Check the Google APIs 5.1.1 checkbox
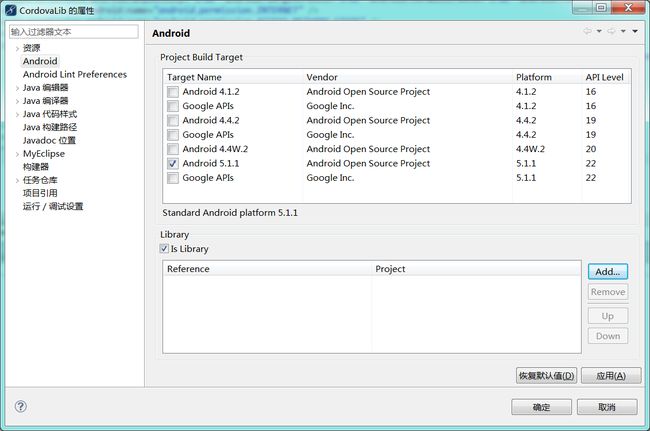Screen dimensions: 650x431 tap(173, 178)
